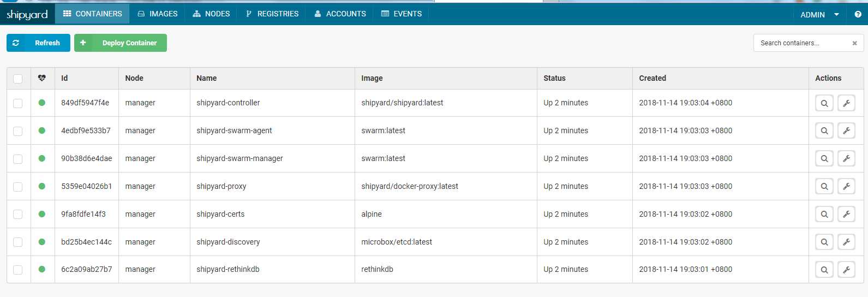Click created time 2018-11-14 19:03:04 +0800
This screenshot has height=297, width=868.
tap(686, 103)
